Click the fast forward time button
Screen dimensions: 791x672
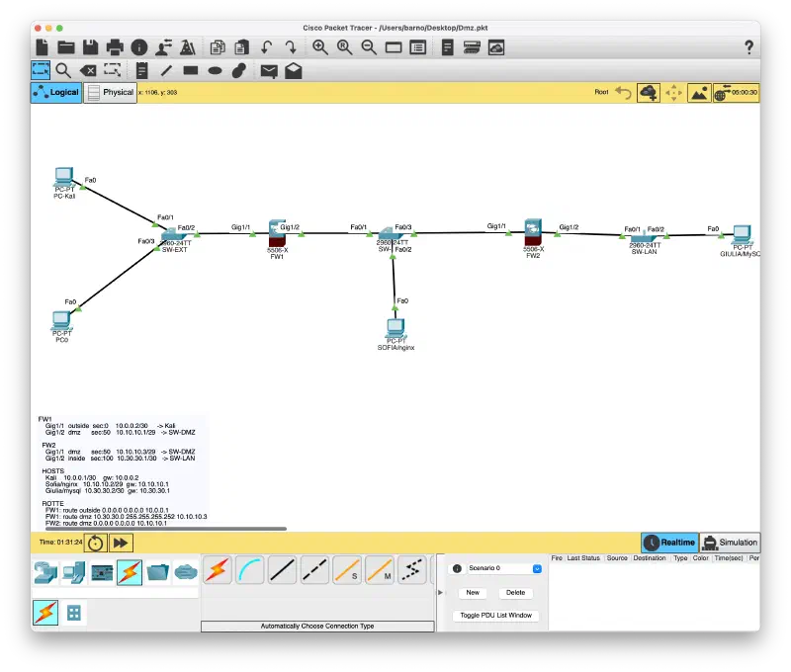point(121,543)
